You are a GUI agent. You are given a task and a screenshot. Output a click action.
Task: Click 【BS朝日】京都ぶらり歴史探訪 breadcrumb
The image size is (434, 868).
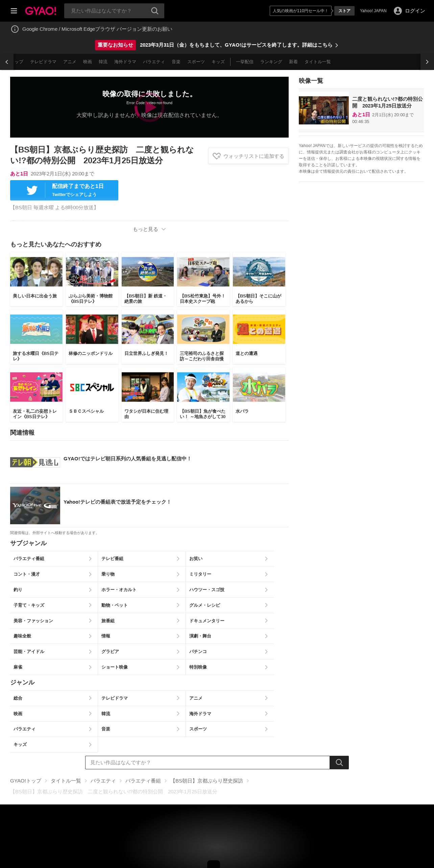tap(207, 781)
